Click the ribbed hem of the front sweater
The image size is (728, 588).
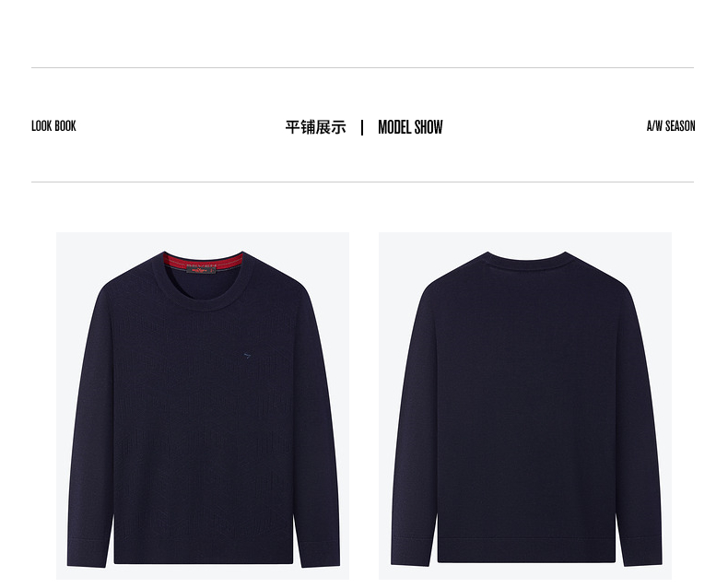[204, 552]
